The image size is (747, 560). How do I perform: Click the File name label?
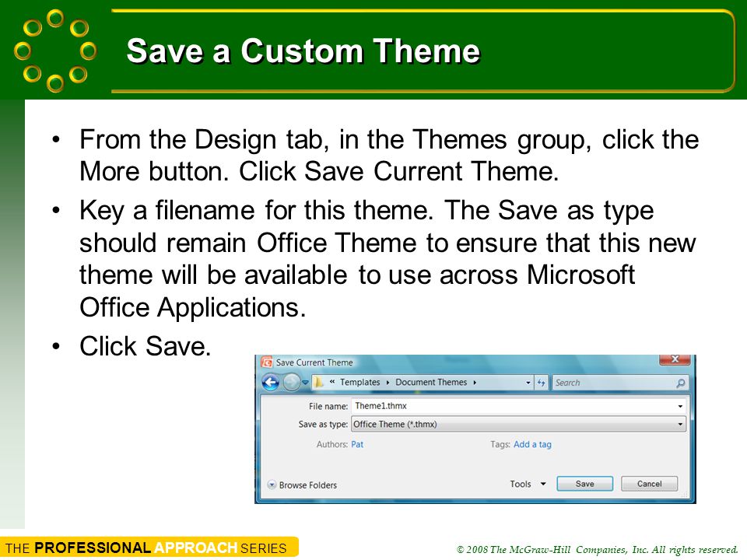point(328,406)
